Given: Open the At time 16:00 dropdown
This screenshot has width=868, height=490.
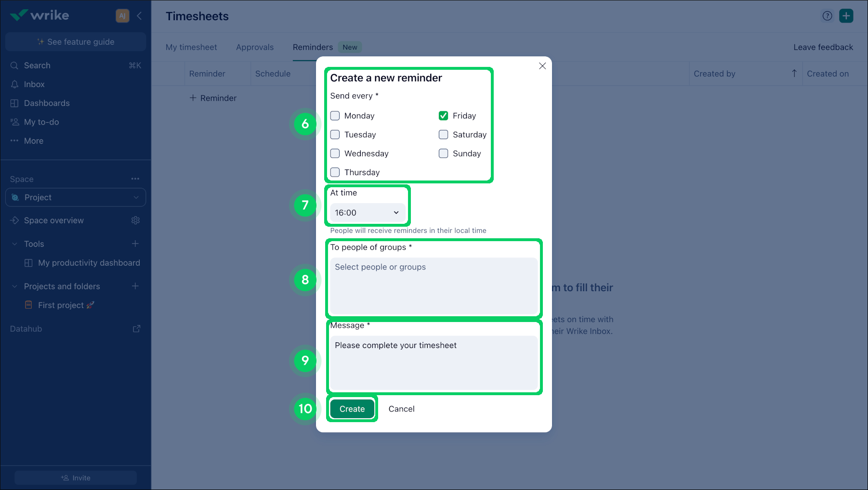Looking at the screenshot, I should [367, 213].
